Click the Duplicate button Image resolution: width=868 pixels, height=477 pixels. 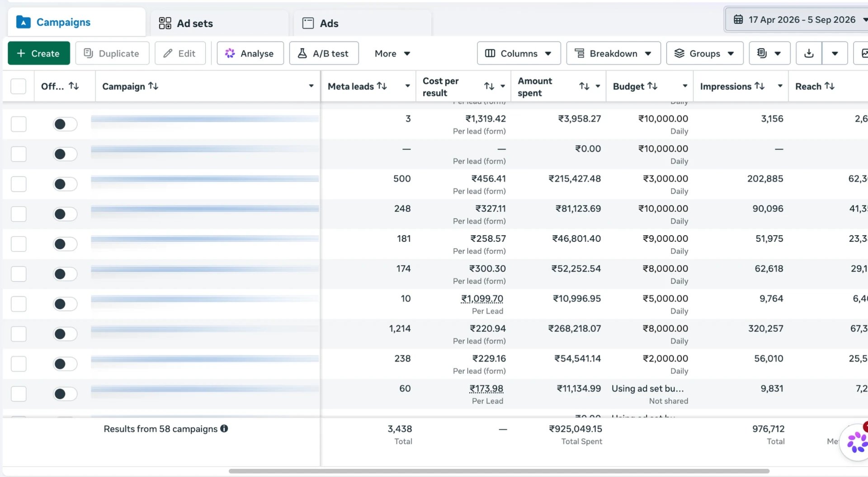[112, 53]
